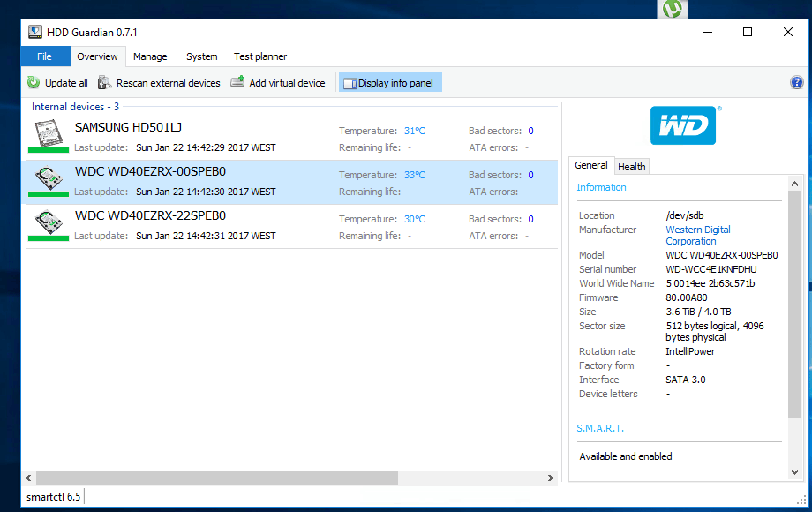The height and width of the screenshot is (512, 812).
Task: Select WDC WD40EZRX-00SPEB0 device name
Action: pos(150,171)
